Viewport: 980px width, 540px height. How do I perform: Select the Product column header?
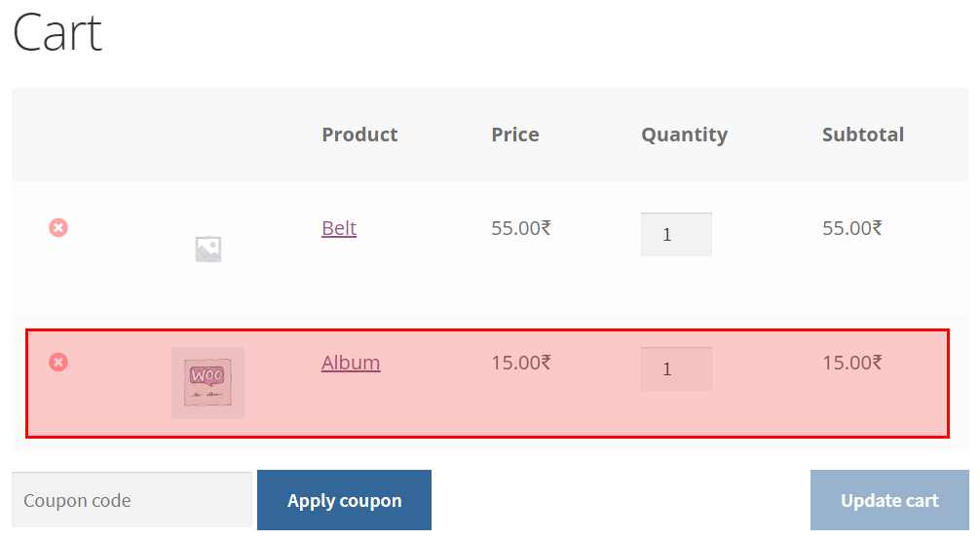(x=359, y=135)
